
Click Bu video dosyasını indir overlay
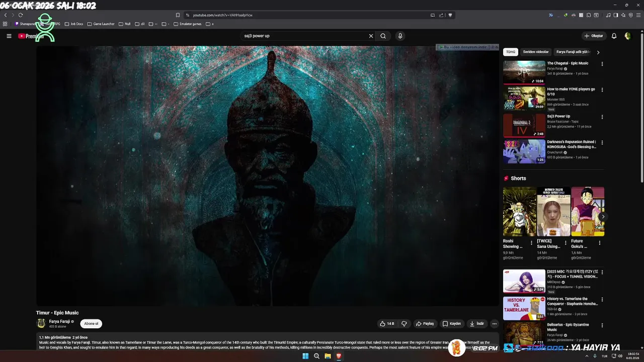tap(462, 47)
